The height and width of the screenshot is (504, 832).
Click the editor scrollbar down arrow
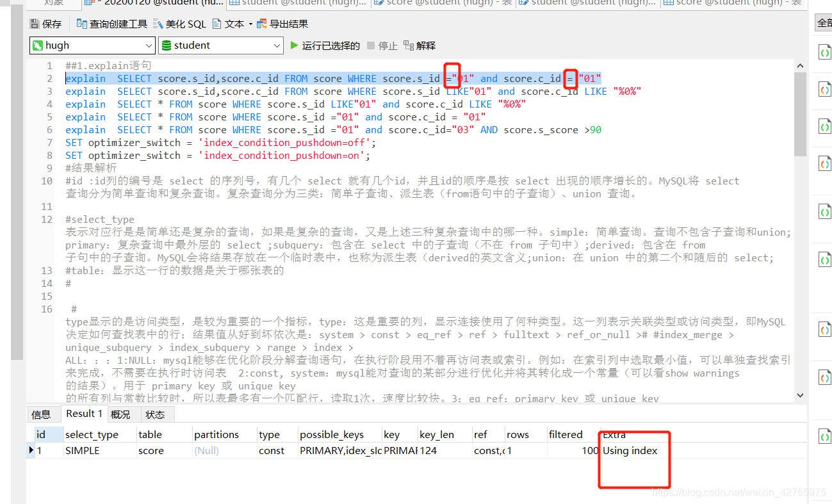click(800, 395)
